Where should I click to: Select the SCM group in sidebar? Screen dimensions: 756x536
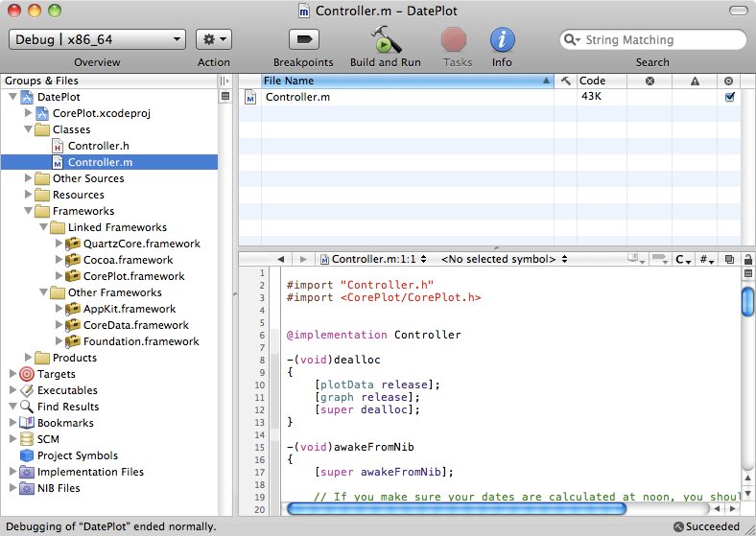[48, 439]
